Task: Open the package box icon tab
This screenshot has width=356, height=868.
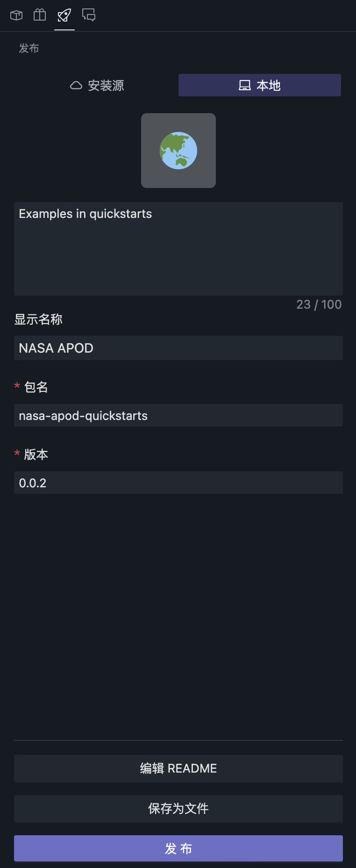Action: [x=16, y=15]
